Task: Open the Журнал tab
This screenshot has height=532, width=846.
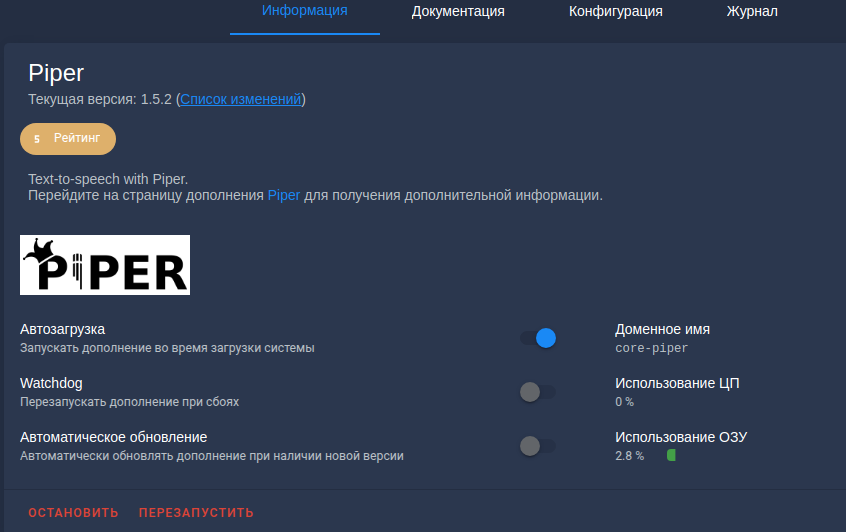Action: pos(752,11)
